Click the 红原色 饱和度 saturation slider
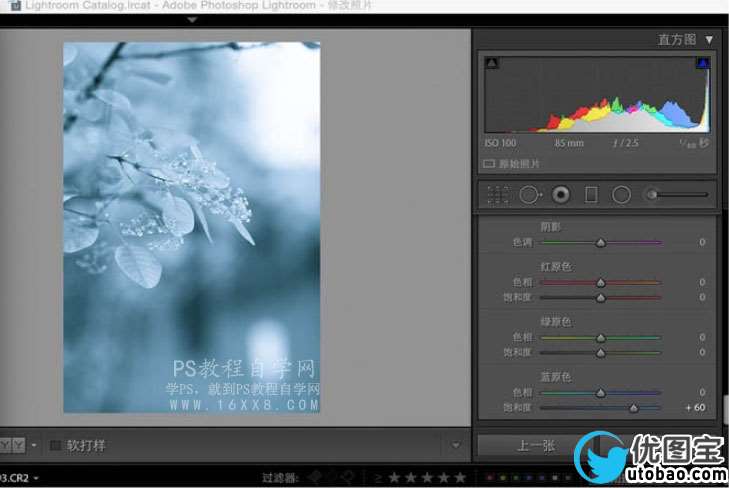The image size is (729, 488). (601, 297)
